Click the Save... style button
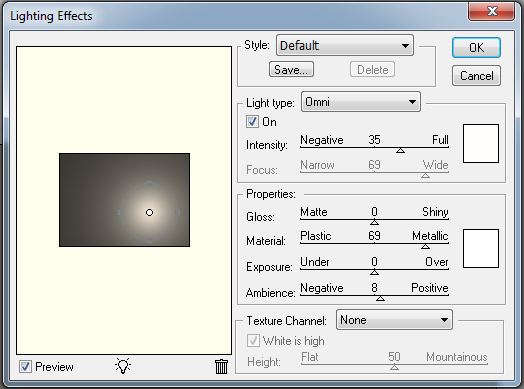 tap(291, 70)
